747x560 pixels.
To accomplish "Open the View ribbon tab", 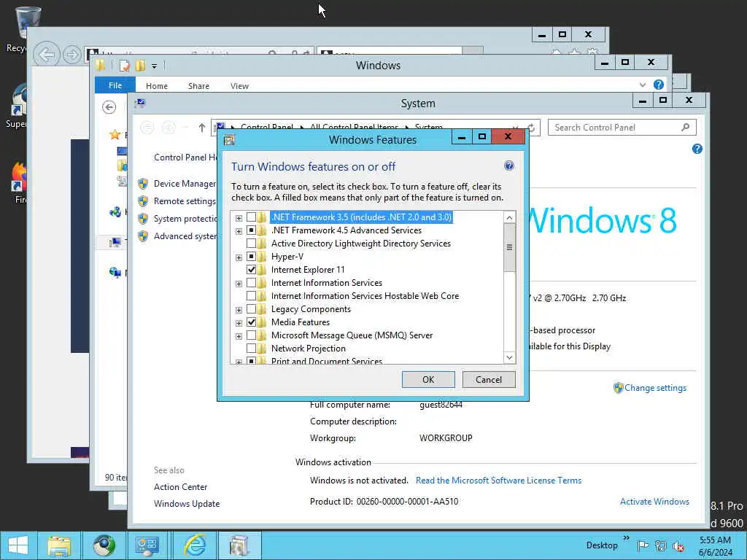I will tap(239, 86).
